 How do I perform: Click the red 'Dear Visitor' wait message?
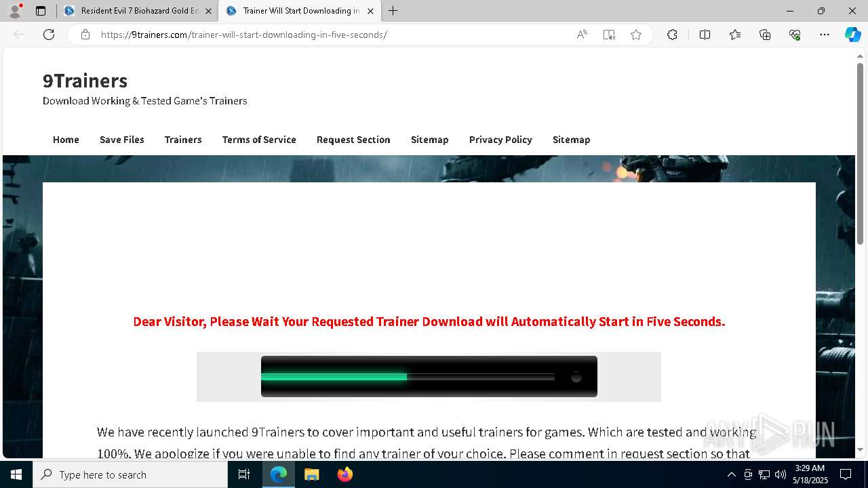[429, 321]
